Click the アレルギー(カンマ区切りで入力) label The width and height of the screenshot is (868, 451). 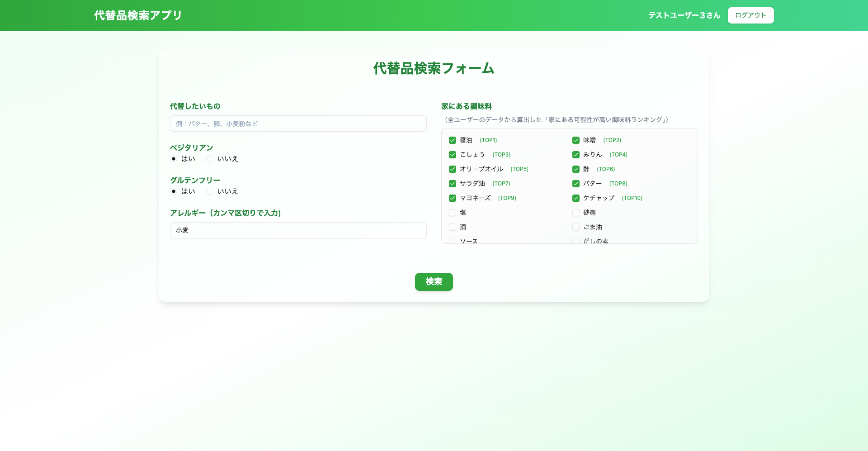point(226,213)
